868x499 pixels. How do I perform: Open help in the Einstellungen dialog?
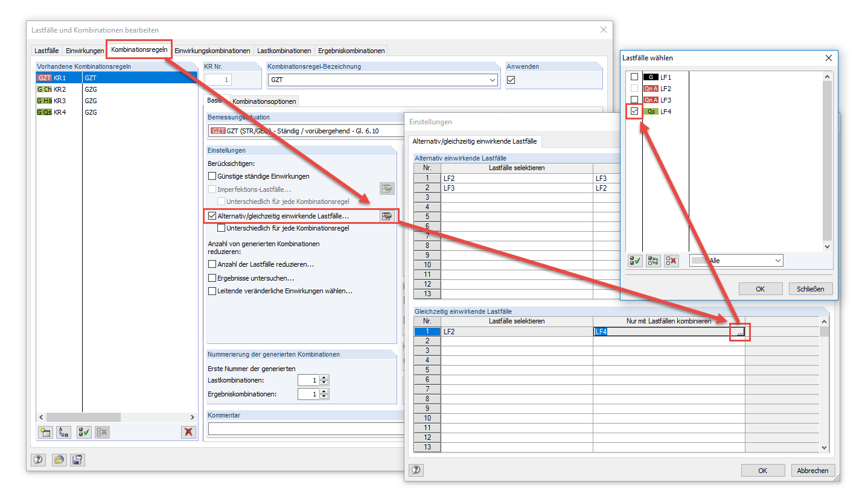(416, 470)
